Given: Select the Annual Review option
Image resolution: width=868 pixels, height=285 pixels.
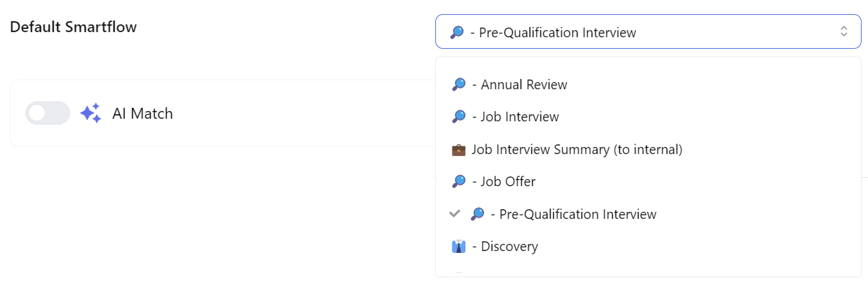Looking at the screenshot, I should coord(524,85).
